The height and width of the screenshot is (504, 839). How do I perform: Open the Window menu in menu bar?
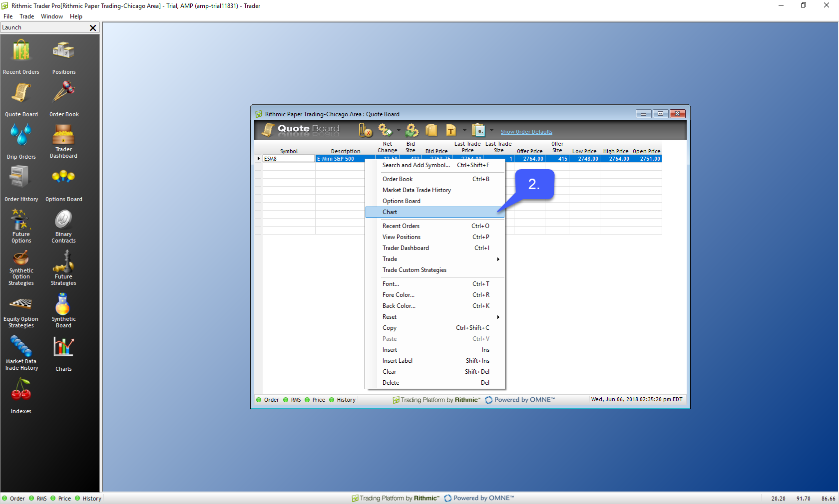pos(51,16)
